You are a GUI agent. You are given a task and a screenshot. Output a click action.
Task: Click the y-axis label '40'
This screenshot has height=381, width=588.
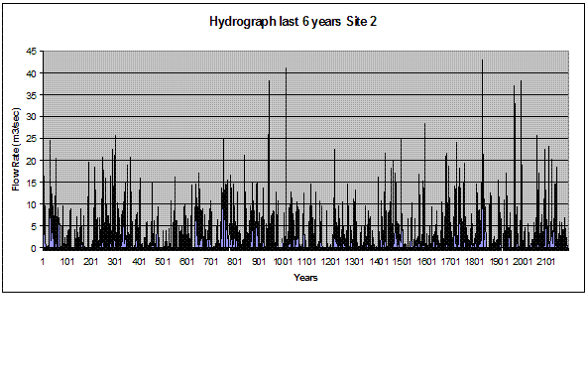point(32,73)
